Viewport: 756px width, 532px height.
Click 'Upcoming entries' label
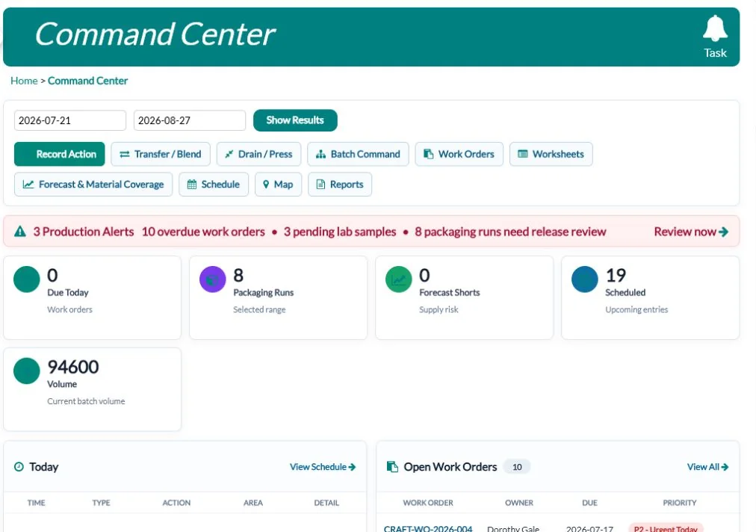636,309
